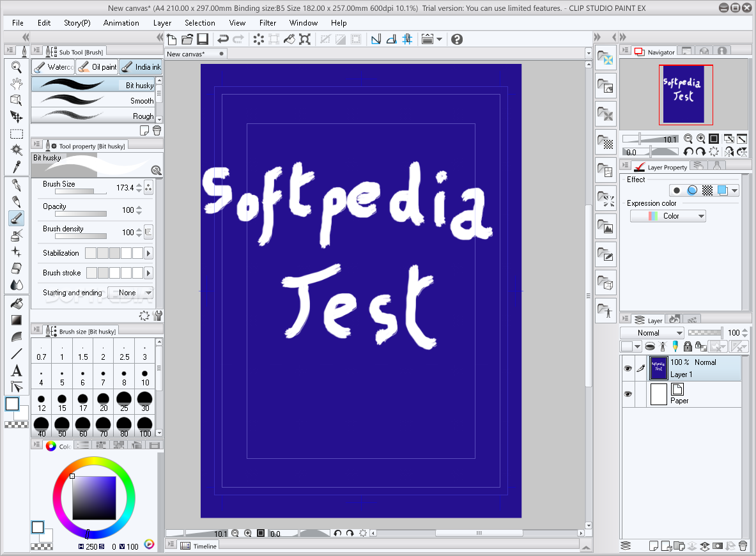Click the horizontal canvas scrollbar
The height and width of the screenshot is (556, 756).
[x=477, y=533]
